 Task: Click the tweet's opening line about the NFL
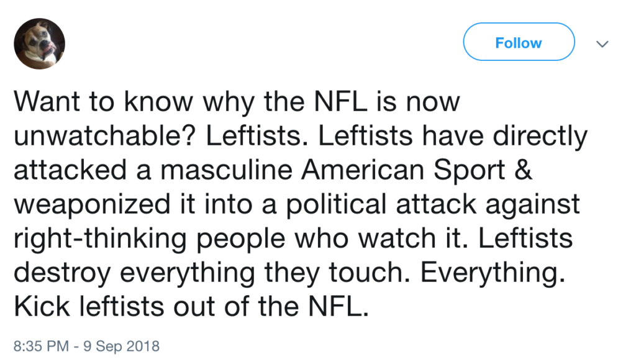pos(237,101)
